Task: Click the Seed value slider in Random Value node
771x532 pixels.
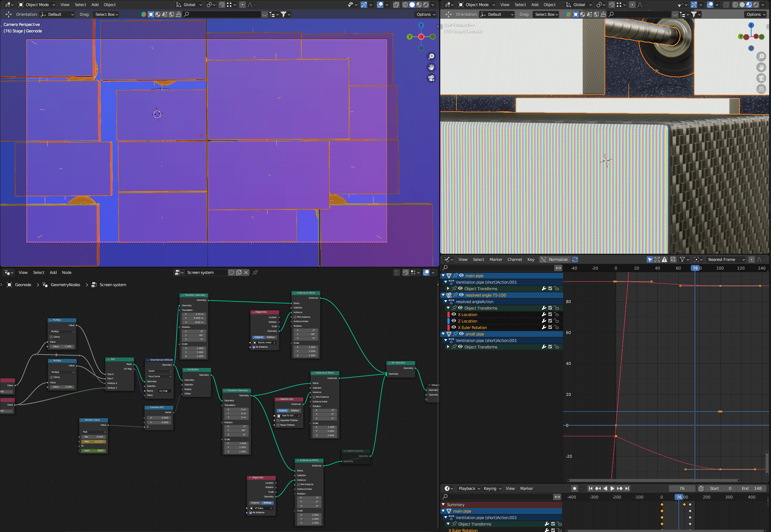Action: click(x=94, y=451)
